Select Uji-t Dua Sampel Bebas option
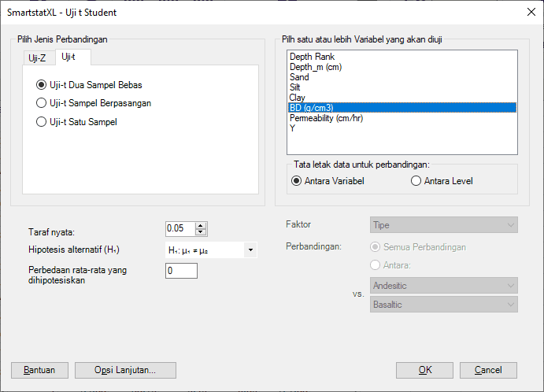This screenshot has width=544, height=392. [x=41, y=84]
